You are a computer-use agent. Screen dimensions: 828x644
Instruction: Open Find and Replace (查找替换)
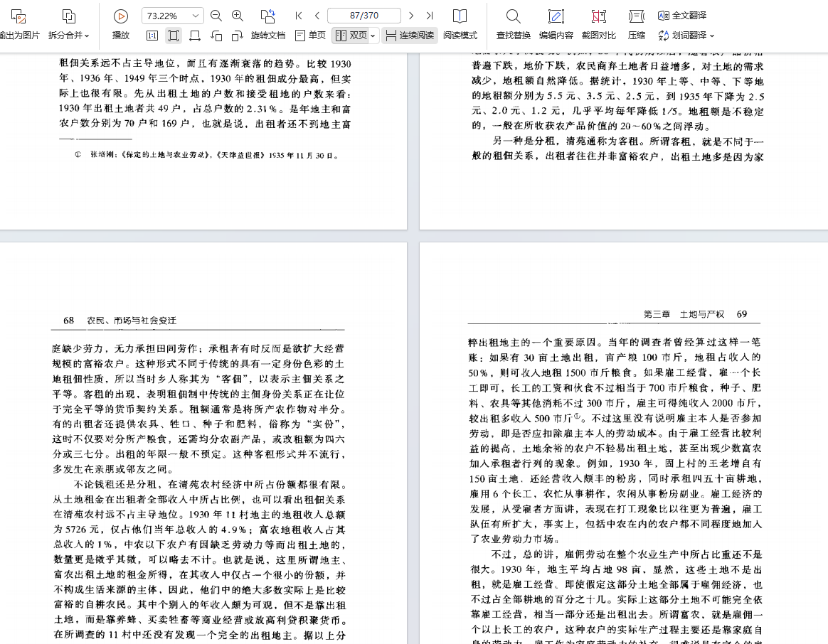513,16
